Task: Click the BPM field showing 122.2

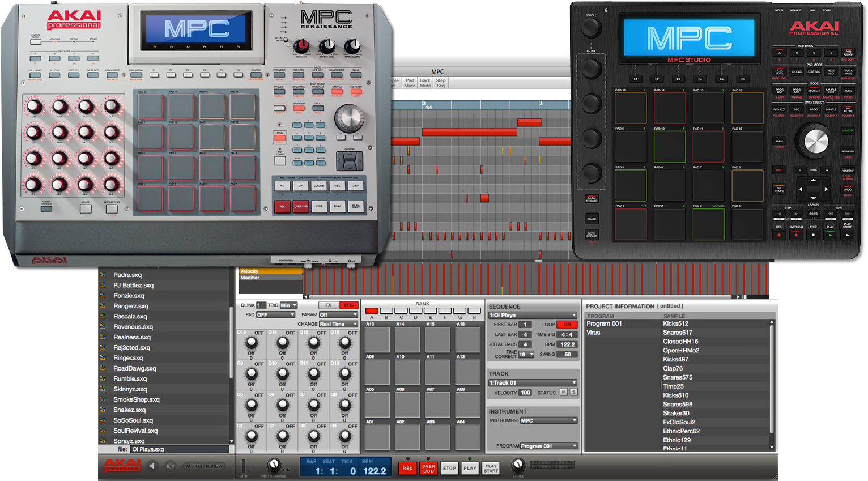Action: click(x=568, y=344)
